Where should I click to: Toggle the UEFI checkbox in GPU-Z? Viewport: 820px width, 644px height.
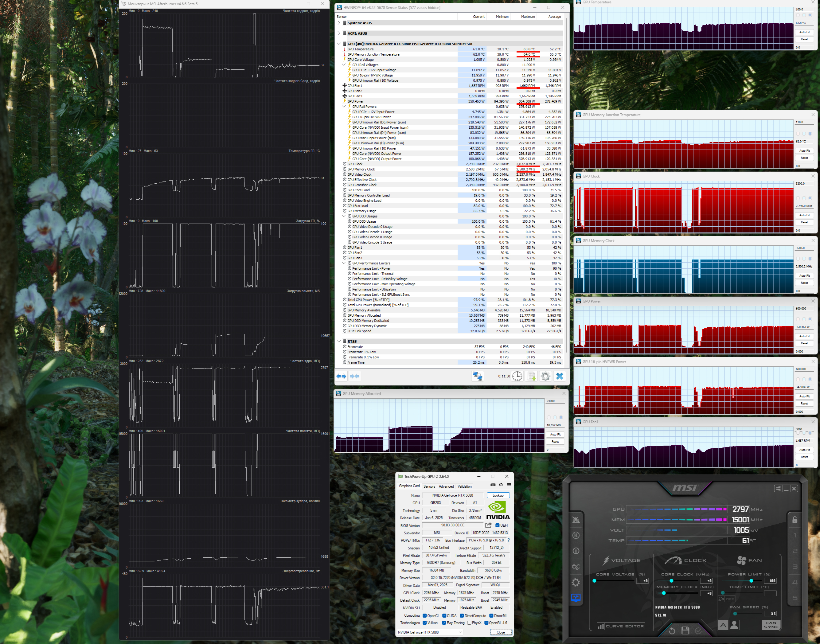click(x=497, y=525)
